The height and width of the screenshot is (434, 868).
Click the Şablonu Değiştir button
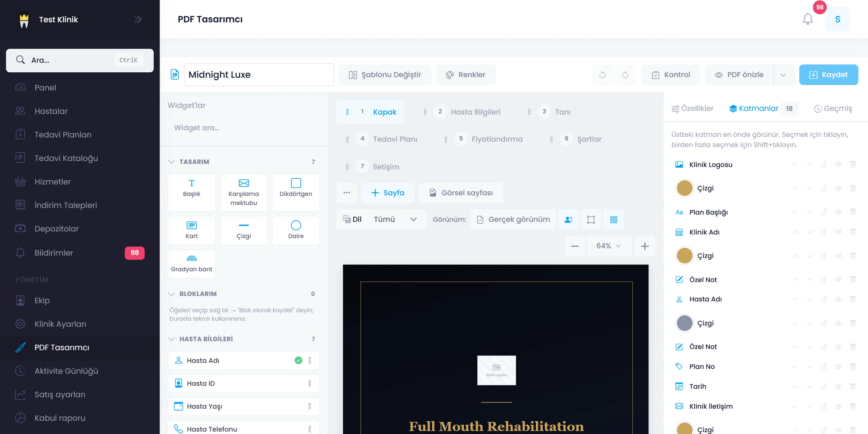point(385,75)
